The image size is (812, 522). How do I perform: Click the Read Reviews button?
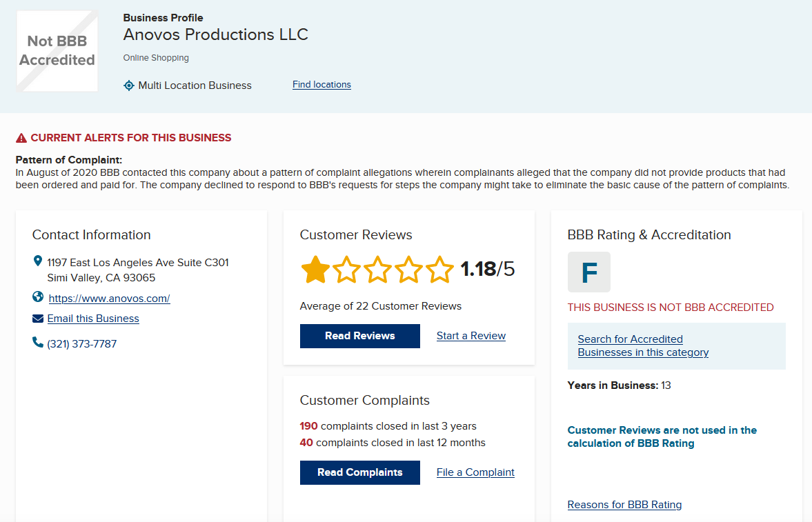click(360, 336)
